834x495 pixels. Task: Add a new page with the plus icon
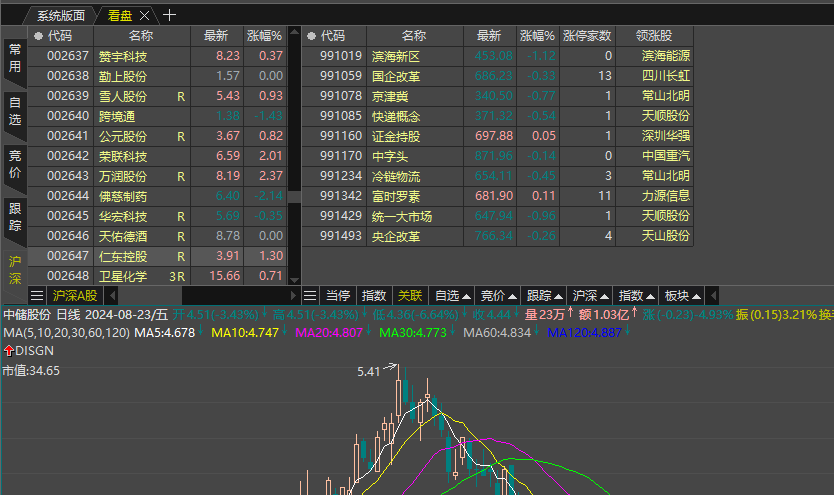(169, 15)
